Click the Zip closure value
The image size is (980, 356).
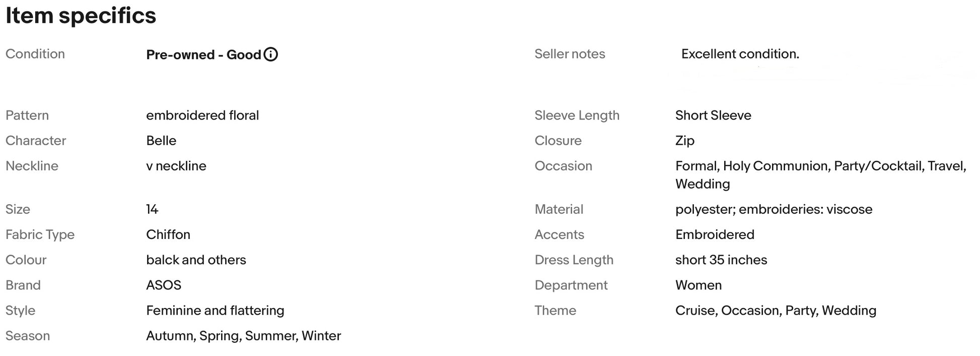685,141
